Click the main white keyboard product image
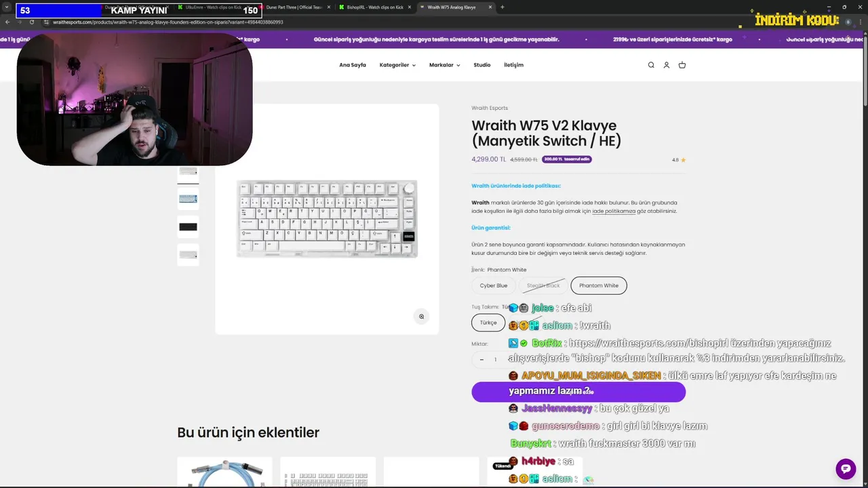The width and height of the screenshot is (868, 488). 327,219
